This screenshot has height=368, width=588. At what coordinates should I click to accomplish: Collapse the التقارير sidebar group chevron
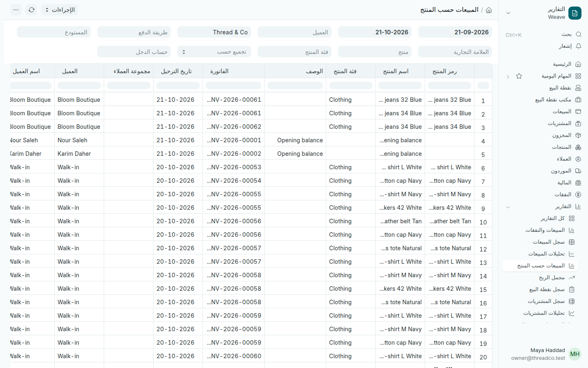tap(508, 207)
